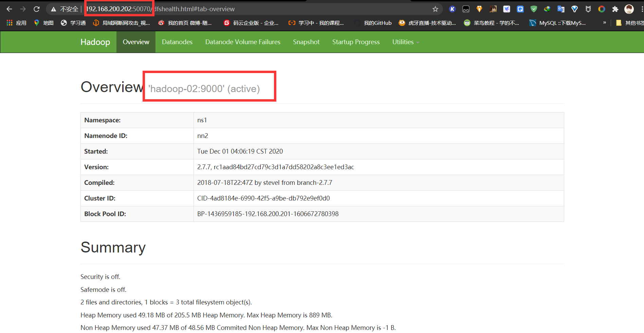The image size is (644, 333).
Task: Open the MySQL dolphin bookmark
Action: pos(532,22)
